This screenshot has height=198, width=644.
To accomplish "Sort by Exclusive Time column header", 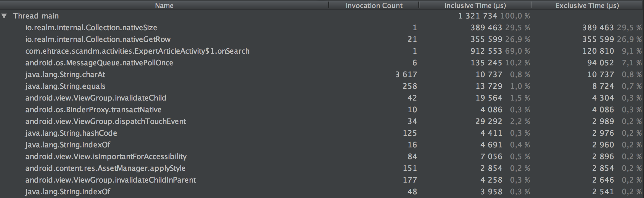I will click(x=587, y=5).
